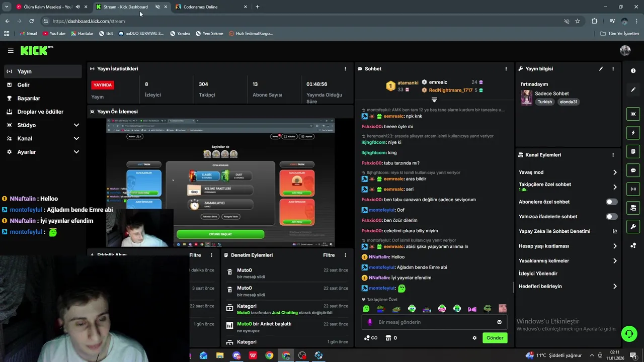Click the green Gönder button
Screen dimensions: 644x362
(495, 338)
